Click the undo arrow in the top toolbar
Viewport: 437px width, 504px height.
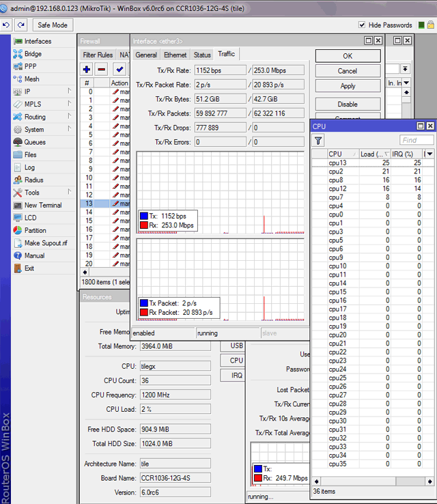pos(7,25)
